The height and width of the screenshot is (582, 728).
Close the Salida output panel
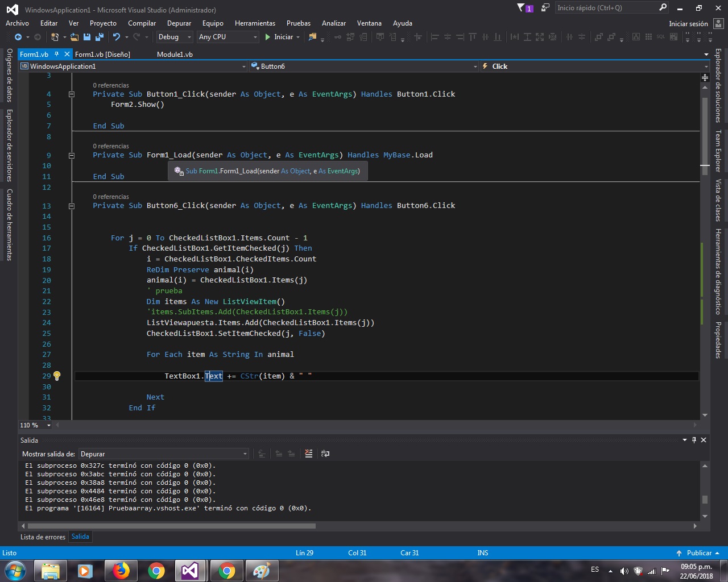coord(704,440)
